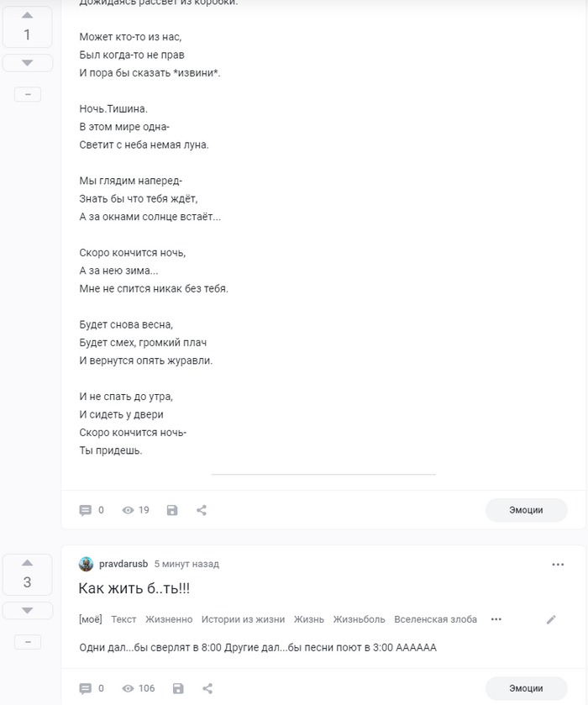
Task: Open comments on the poem post
Action: (85, 509)
